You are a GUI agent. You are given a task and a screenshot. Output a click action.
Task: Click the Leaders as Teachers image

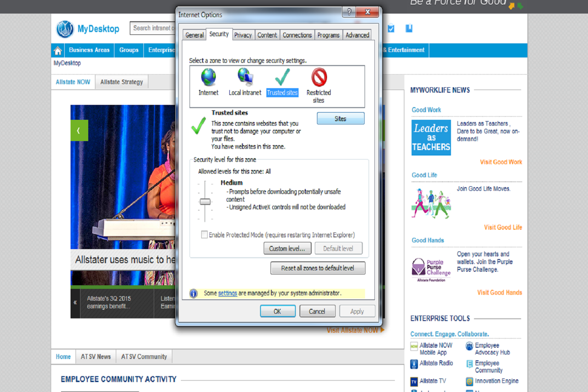click(x=431, y=137)
